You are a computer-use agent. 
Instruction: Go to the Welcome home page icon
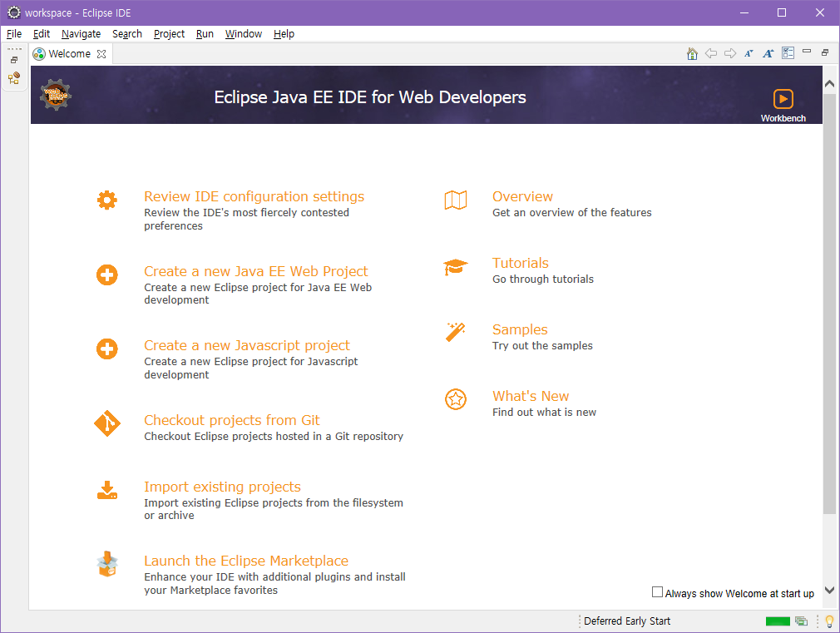click(692, 53)
